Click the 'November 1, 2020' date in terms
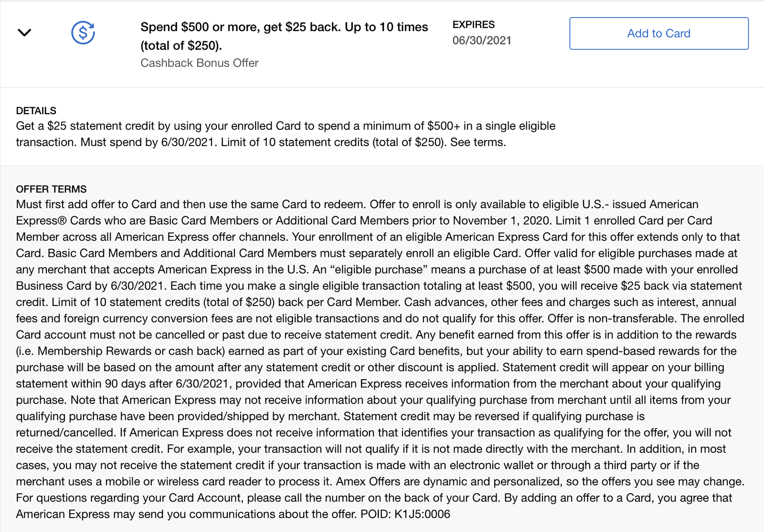This screenshot has height=532, width=764. pos(496,221)
